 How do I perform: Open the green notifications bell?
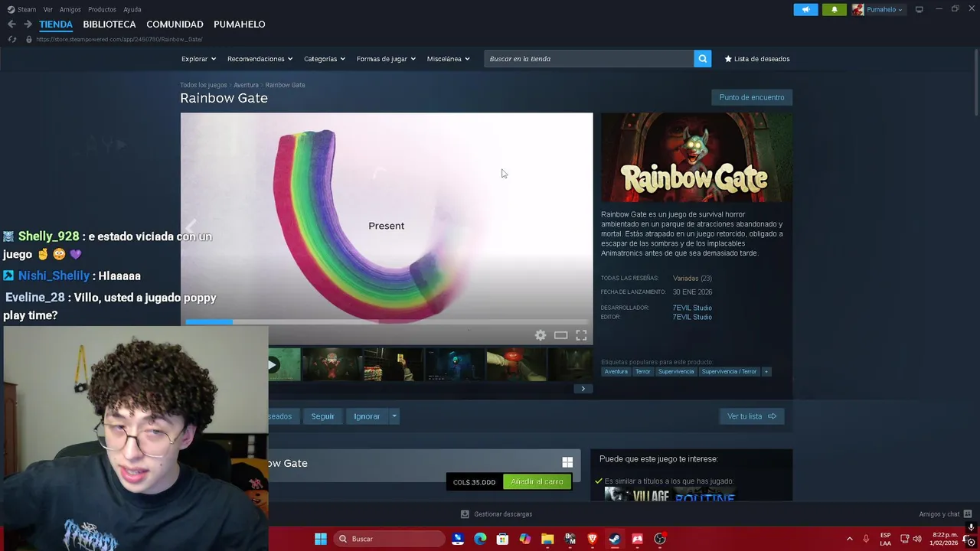[835, 9]
